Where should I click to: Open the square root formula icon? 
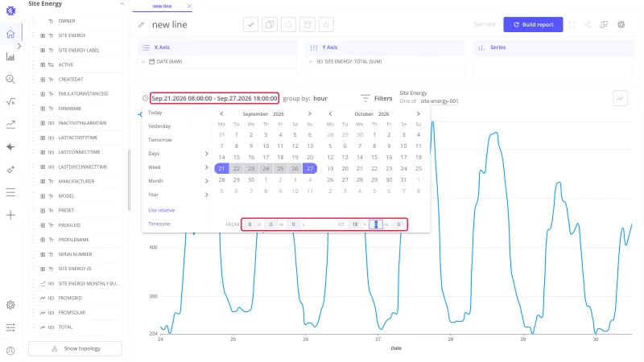(x=10, y=102)
